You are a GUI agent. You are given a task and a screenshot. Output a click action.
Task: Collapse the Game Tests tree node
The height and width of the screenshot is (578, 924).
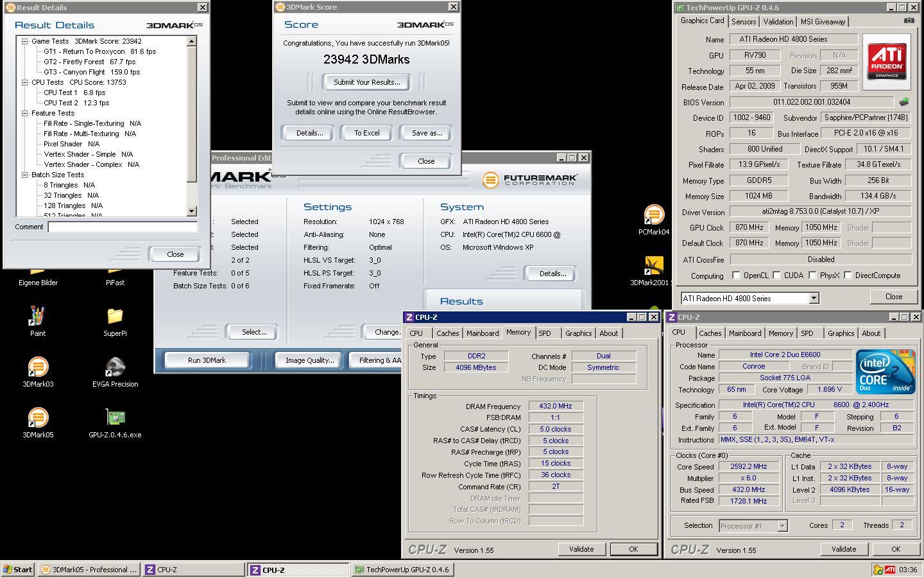tap(25, 41)
